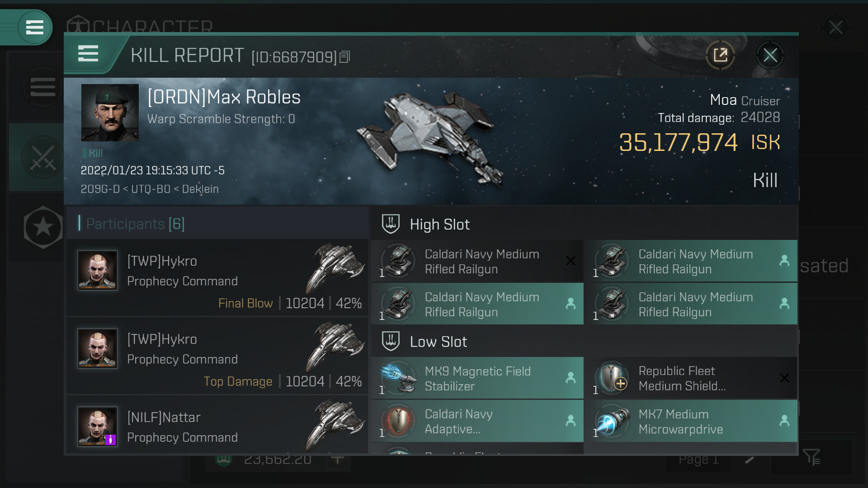868x488 pixels.
Task: Select the Caldari Navy Adaptive module
Action: pyautogui.click(x=477, y=421)
